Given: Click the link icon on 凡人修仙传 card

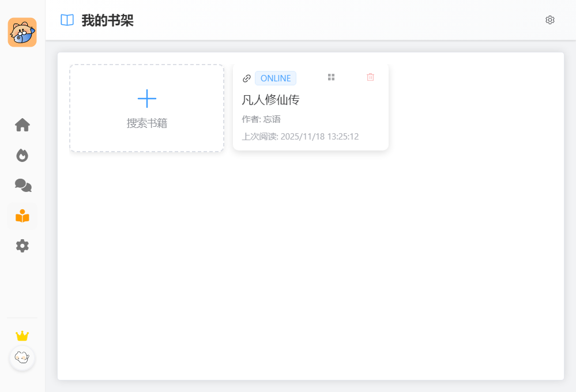Looking at the screenshot, I should [x=247, y=78].
